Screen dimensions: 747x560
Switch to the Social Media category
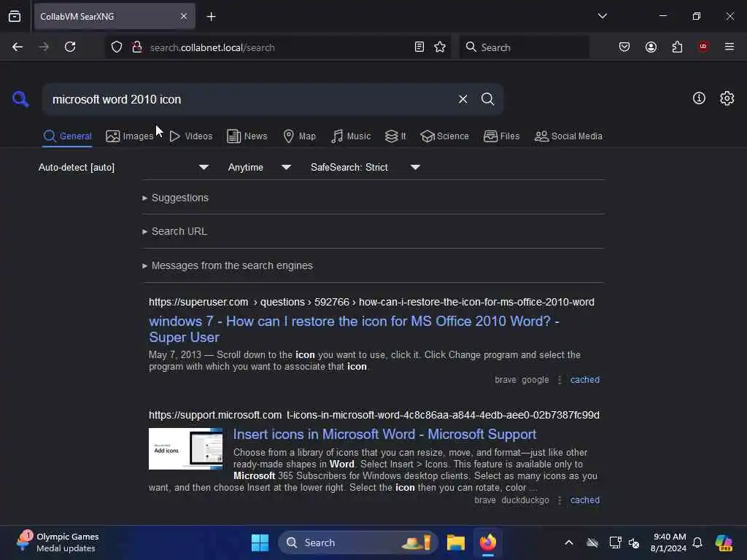568,136
